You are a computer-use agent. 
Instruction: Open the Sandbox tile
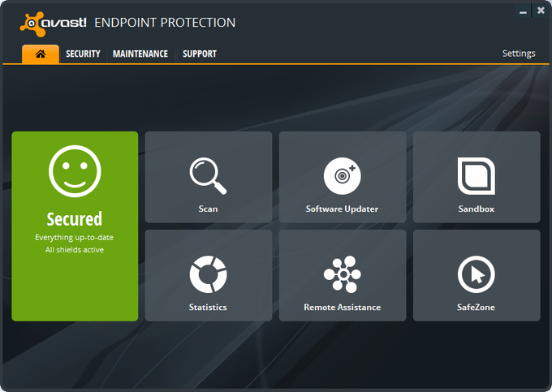[477, 177]
